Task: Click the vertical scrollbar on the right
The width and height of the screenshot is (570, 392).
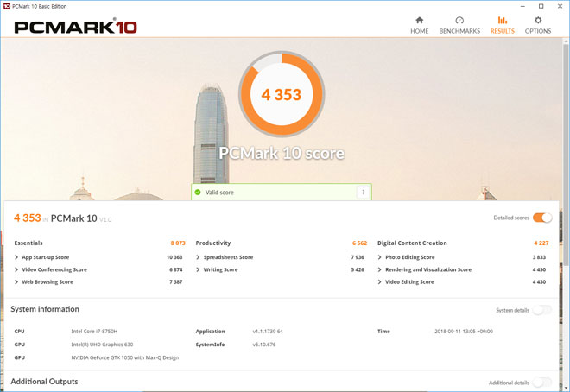Action: pos(565,173)
